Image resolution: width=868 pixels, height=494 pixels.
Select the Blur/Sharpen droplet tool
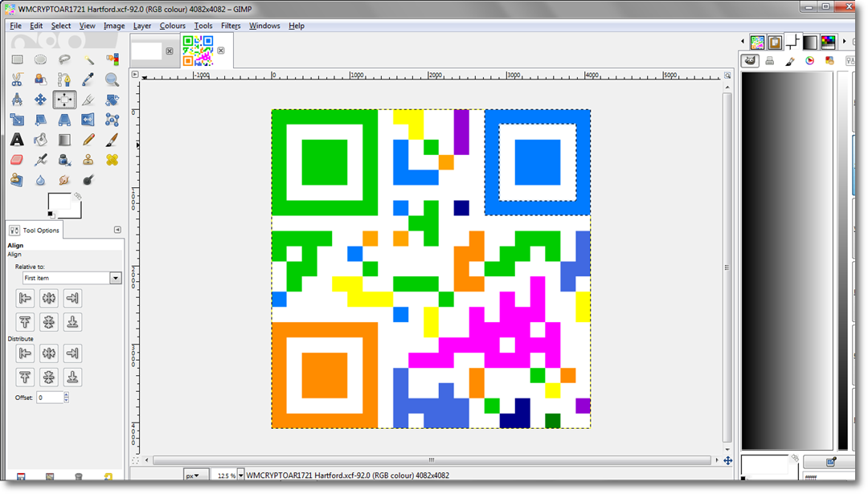[x=40, y=180]
